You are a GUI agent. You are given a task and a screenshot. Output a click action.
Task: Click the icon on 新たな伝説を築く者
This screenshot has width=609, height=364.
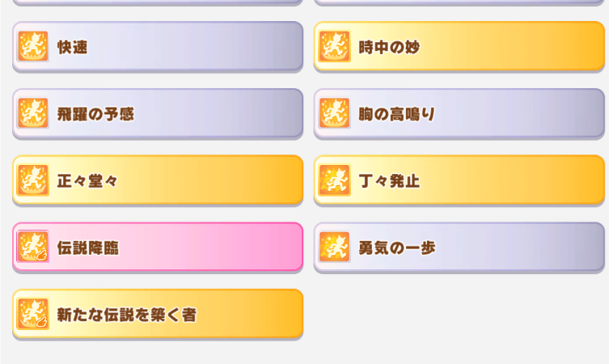click(x=33, y=314)
